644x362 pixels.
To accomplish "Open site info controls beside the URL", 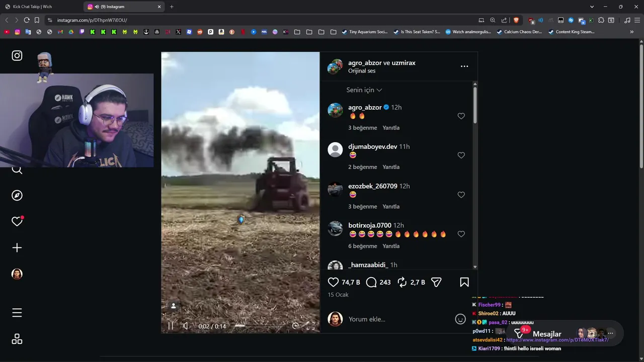I will (49, 20).
